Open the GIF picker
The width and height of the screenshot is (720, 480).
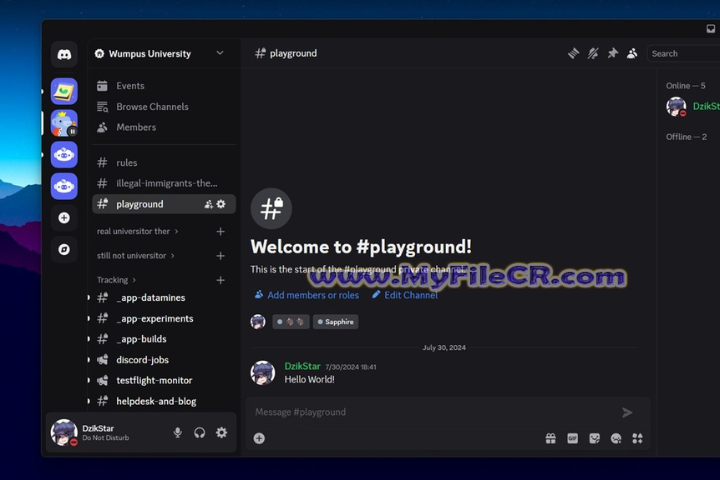pos(573,439)
